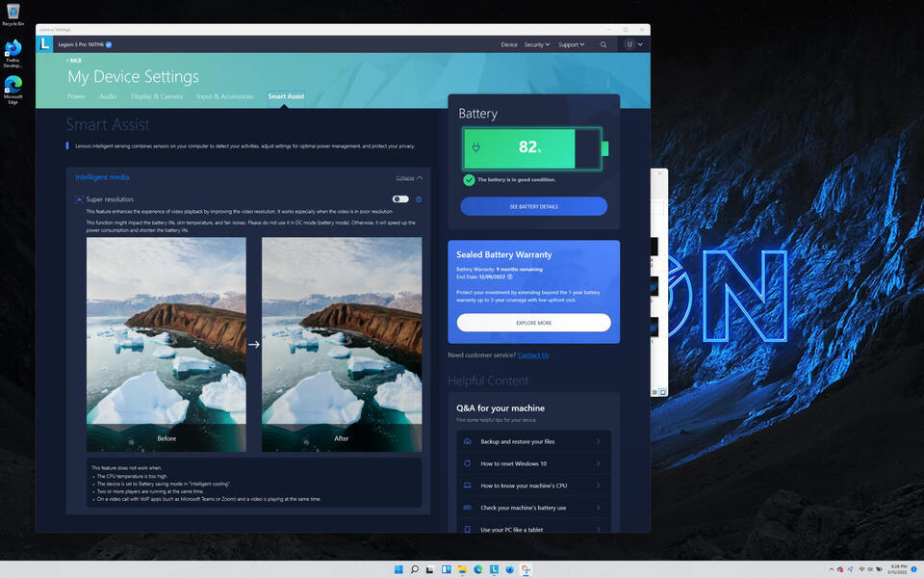Open How to know your machine's CPU chevron
Screen dimensions: 924x578
point(598,486)
